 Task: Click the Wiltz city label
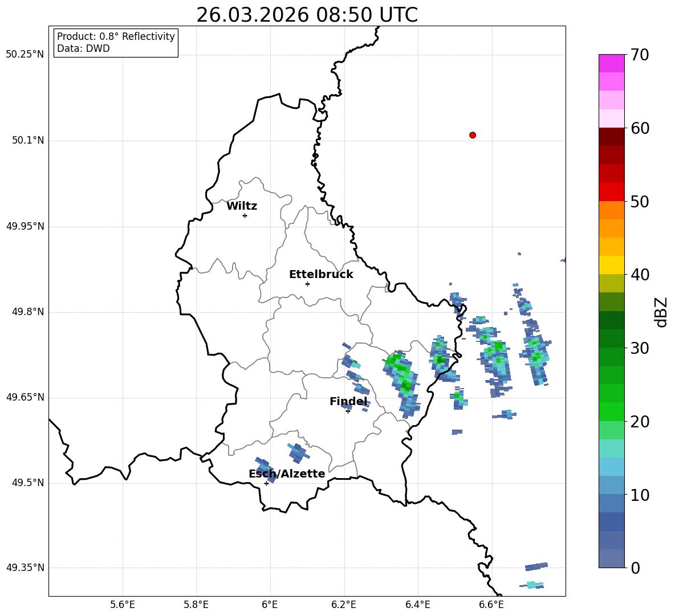pyautogui.click(x=242, y=206)
